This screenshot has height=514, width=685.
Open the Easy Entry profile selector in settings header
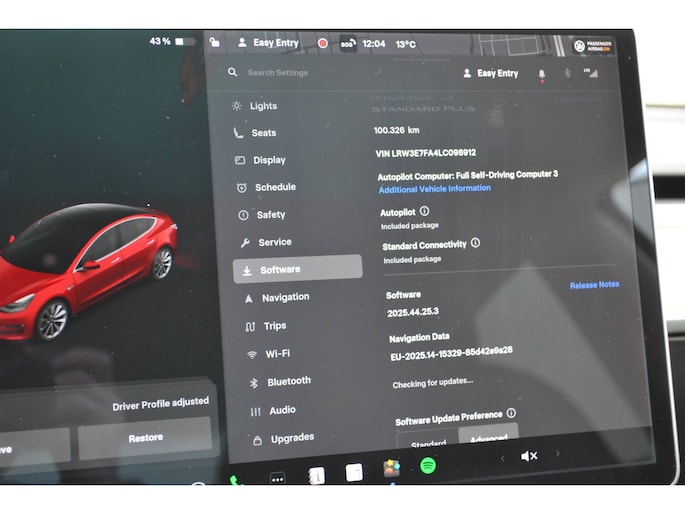[x=492, y=73]
